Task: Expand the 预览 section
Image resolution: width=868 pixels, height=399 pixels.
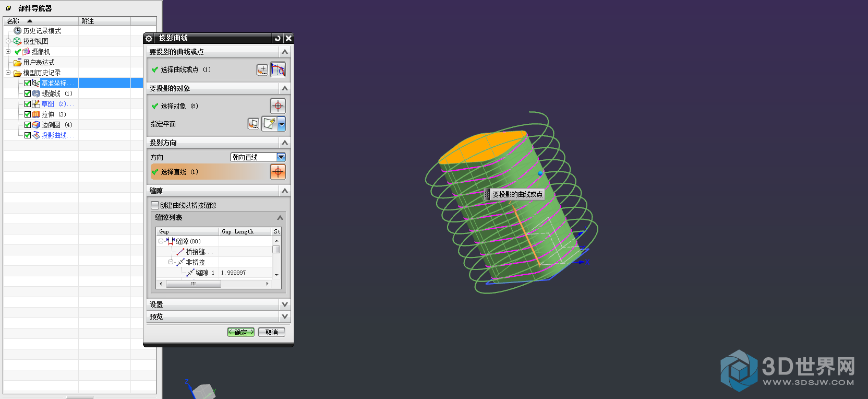Action: click(284, 316)
